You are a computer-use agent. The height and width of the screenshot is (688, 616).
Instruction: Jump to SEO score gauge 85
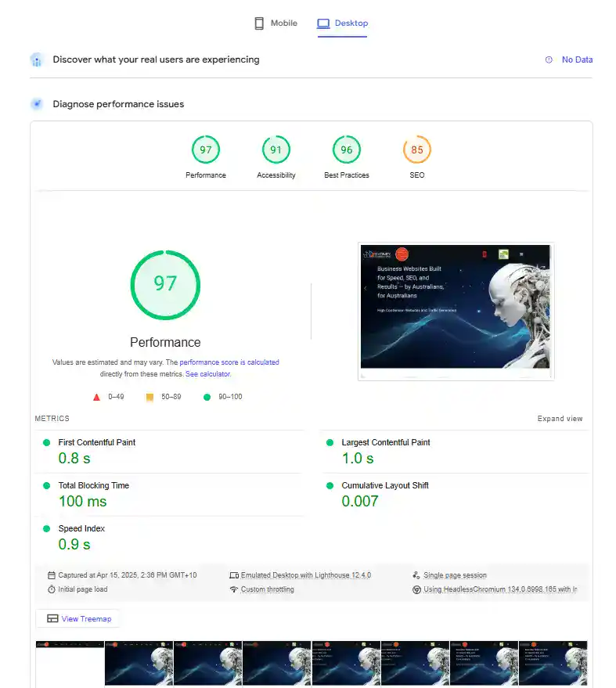pos(417,150)
